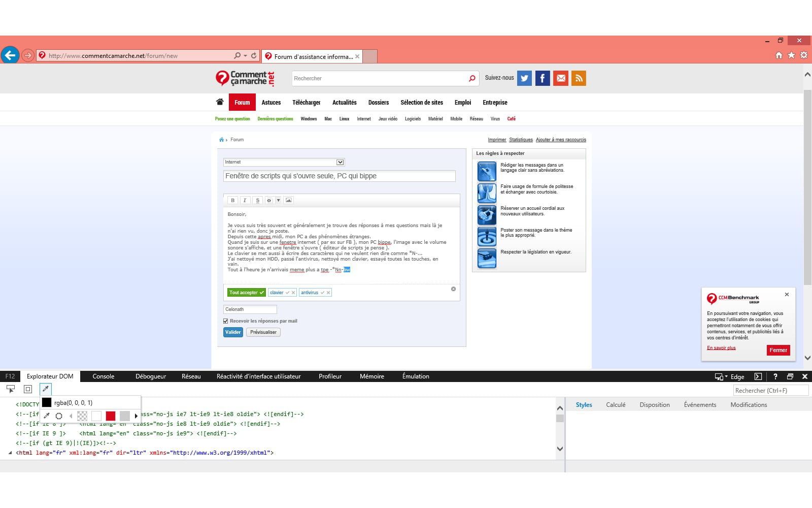Image resolution: width=812 pixels, height=508 pixels.
Task: Click the color picker eyedropper toolbar button
Action: point(46,389)
